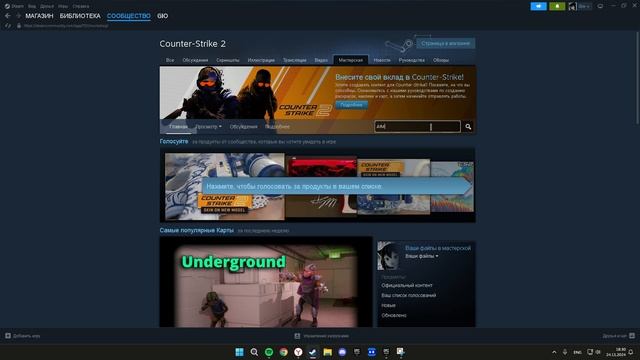The height and width of the screenshot is (360, 640).
Task: Open the taskbar clock and date
Action: (x=616, y=352)
